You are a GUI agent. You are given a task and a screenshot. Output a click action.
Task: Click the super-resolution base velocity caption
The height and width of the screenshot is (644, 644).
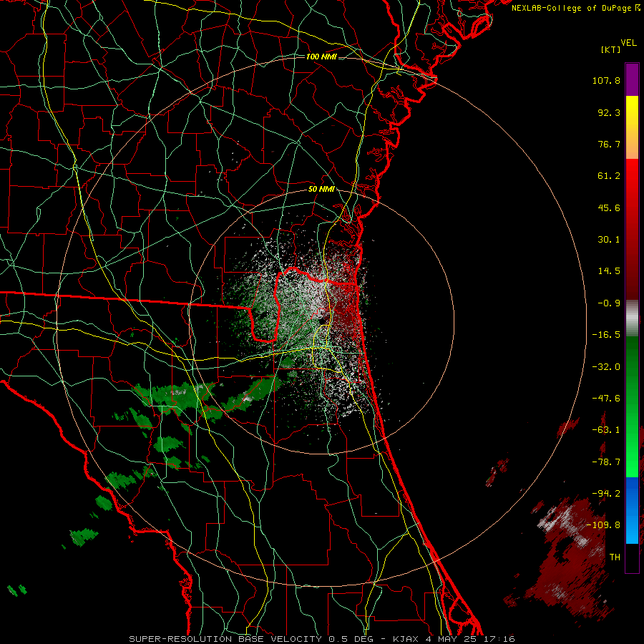[x=322, y=639]
